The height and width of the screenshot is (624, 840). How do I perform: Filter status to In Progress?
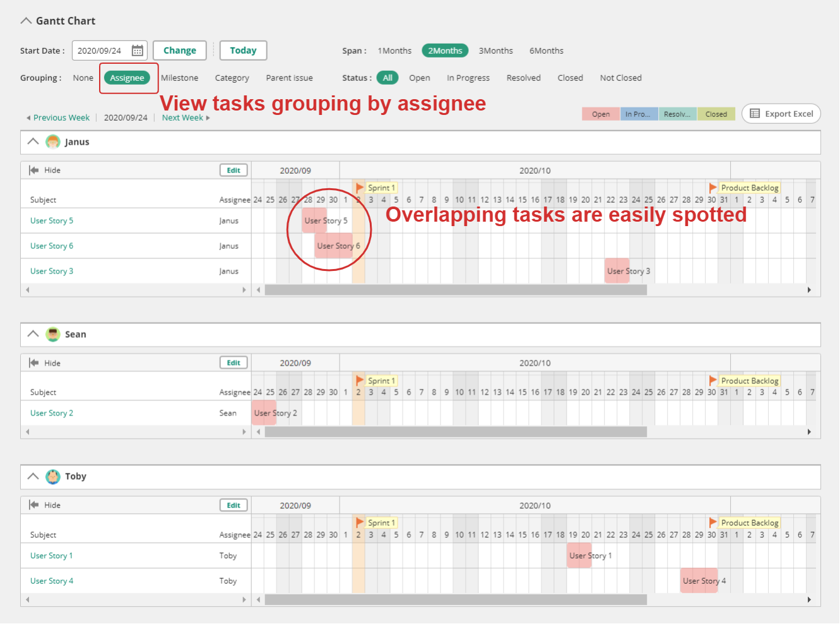click(468, 77)
